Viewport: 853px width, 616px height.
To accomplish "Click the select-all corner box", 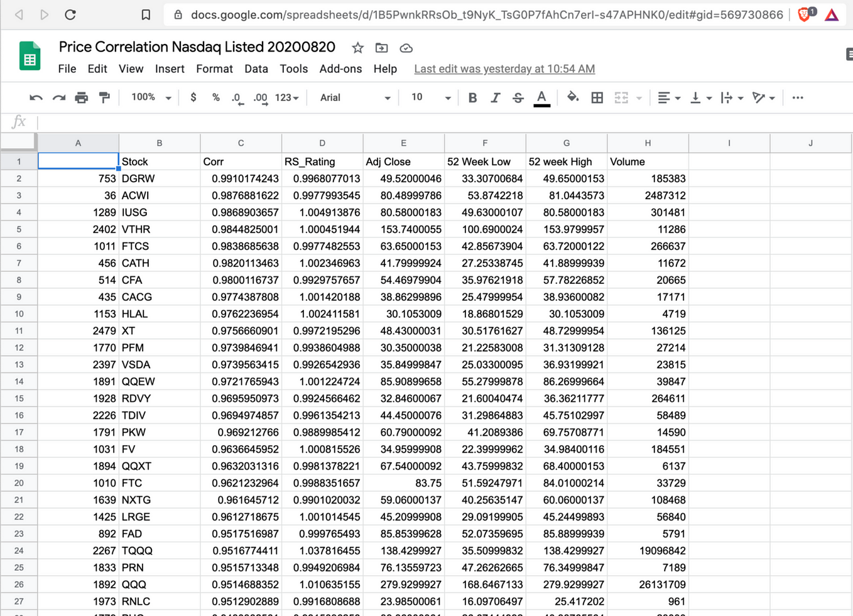I will [18, 143].
